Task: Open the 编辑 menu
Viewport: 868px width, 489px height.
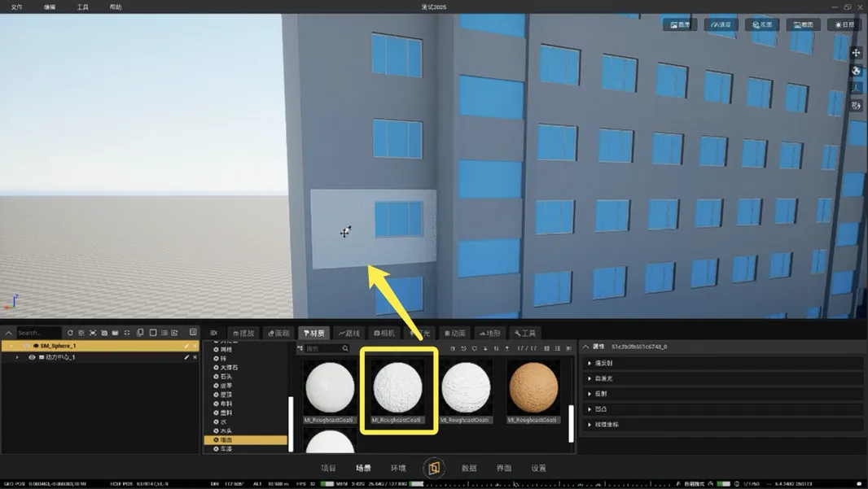Action: 50,7
